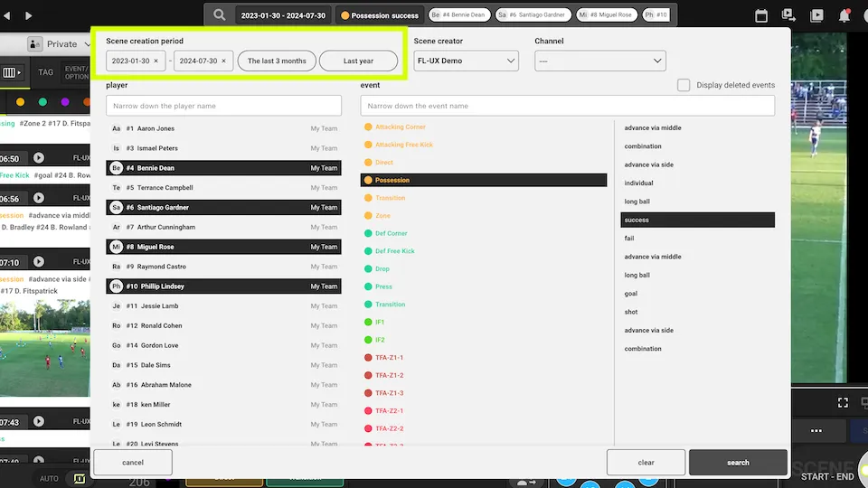Select the purple tag color dot
This screenshot has height=488, width=868.
(x=65, y=102)
